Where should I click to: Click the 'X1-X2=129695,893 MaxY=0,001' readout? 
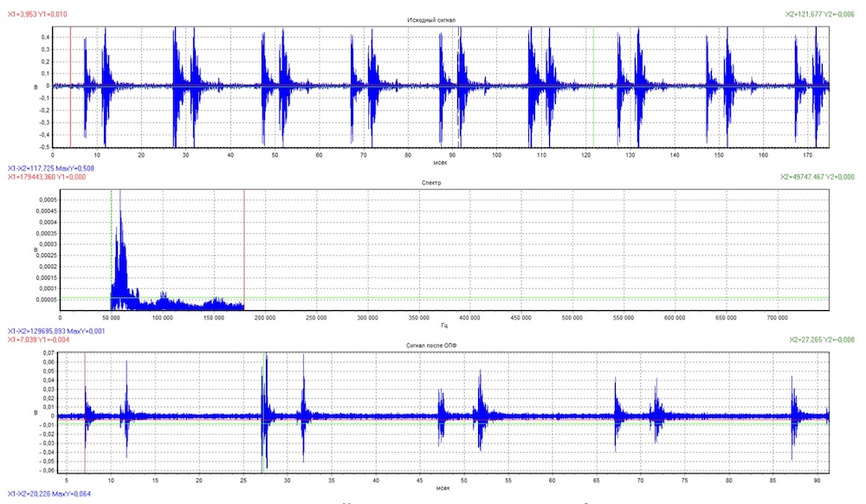55,331
